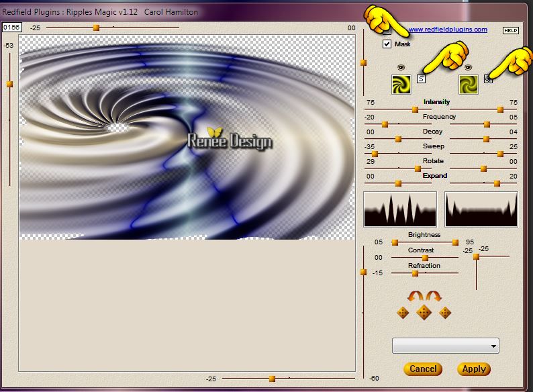The image size is (533, 392).
Task: Click the Refraction slider handle
Action: click(415, 273)
